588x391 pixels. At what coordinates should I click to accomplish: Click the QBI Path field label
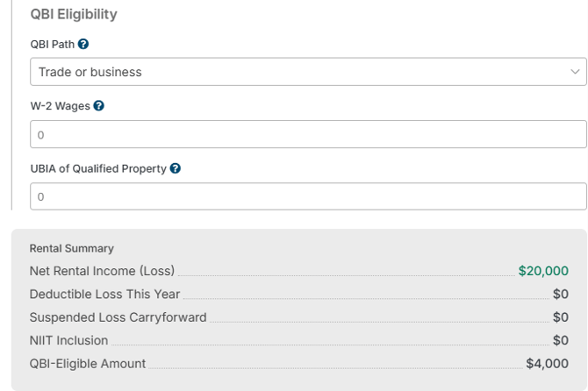tap(53, 44)
